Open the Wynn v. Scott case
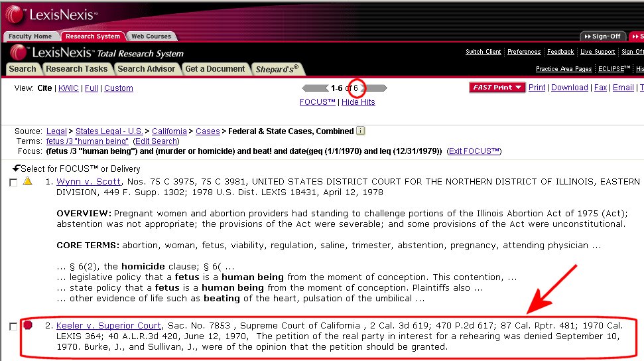The width and height of the screenshot is (644, 361). point(88,181)
